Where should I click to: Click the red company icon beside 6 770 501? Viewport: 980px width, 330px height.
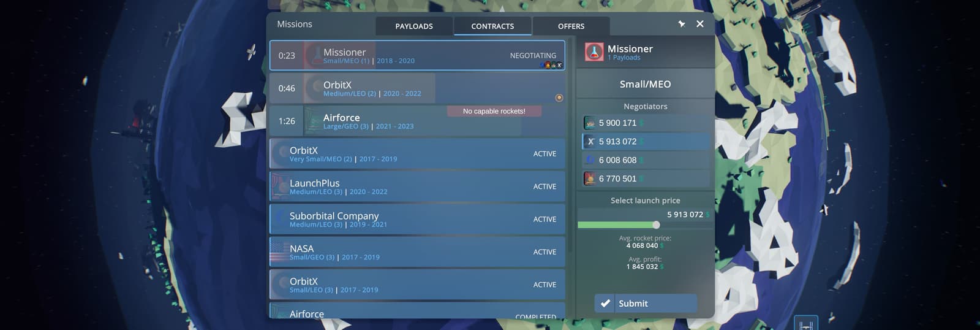pos(590,178)
